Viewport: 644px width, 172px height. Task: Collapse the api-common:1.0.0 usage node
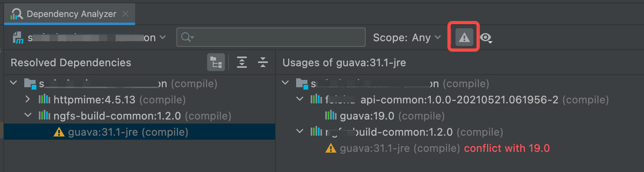[300, 99]
